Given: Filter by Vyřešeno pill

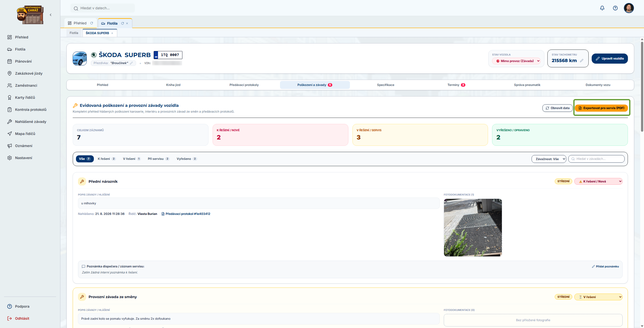Looking at the screenshot, I should (187, 159).
